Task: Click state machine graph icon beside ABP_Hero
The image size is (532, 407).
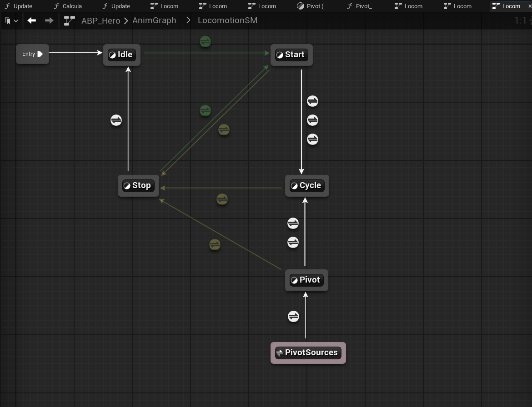Action: 69,21
